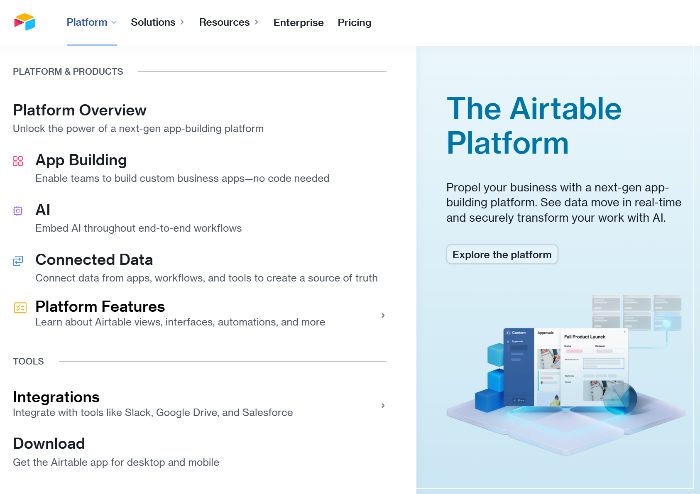Go to the Pricing page
This screenshot has height=494, width=700.
pos(354,23)
